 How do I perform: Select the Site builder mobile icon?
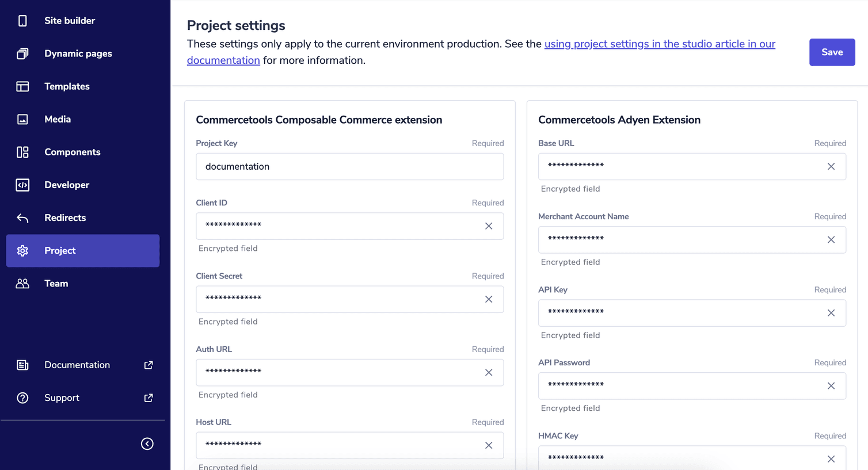tap(22, 20)
